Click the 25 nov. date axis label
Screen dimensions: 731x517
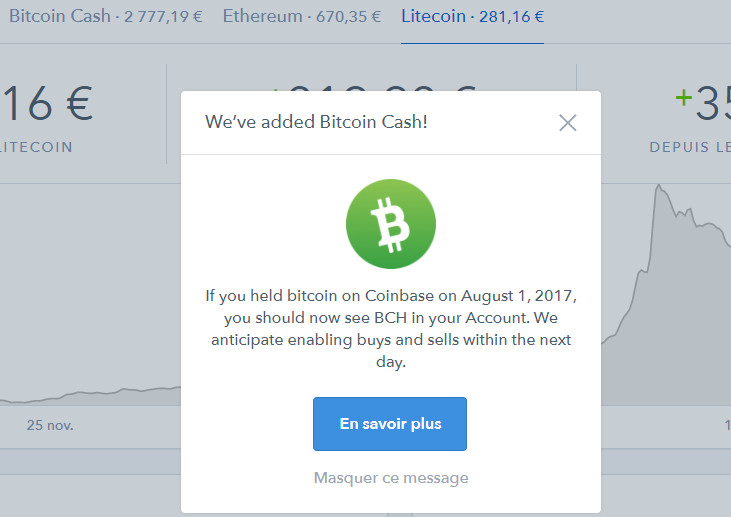(x=50, y=425)
